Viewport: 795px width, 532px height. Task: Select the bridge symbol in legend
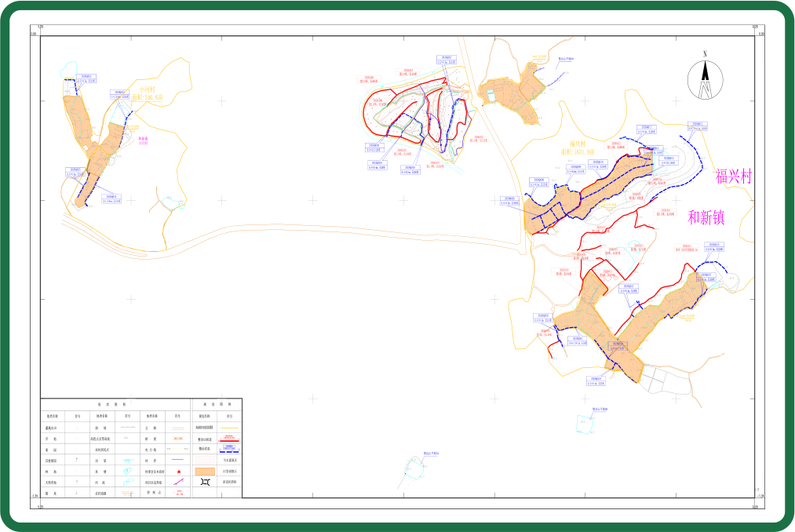click(x=178, y=439)
